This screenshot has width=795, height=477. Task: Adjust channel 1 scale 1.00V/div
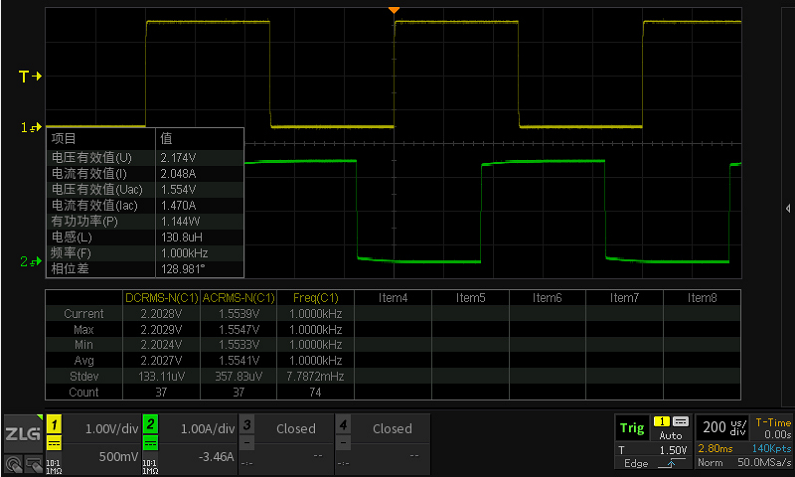112,429
